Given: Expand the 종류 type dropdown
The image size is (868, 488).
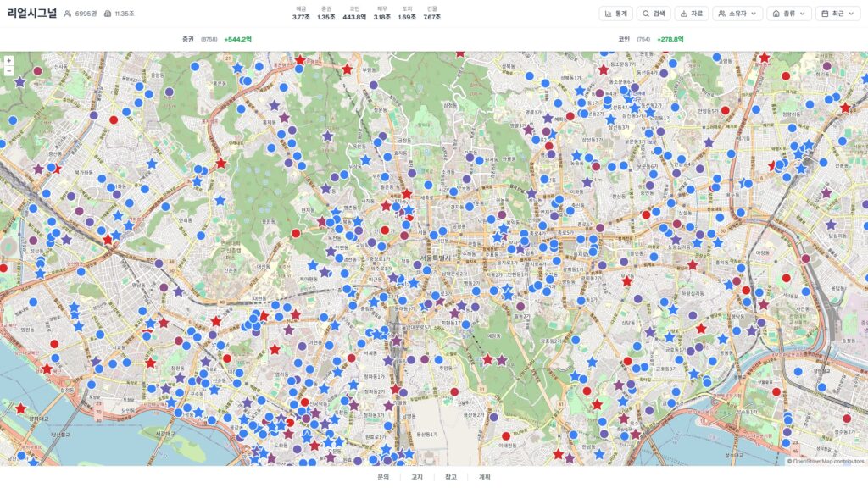Looking at the screenshot, I should coord(788,14).
